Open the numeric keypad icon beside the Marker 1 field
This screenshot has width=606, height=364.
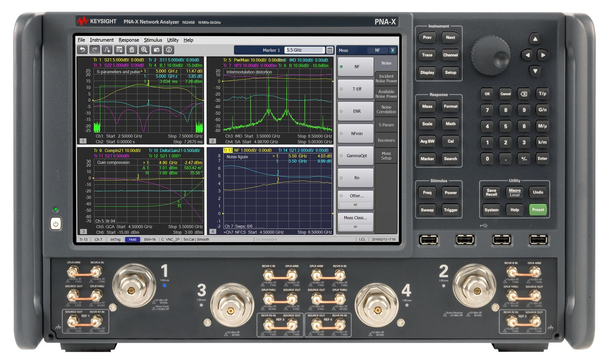pos(330,50)
